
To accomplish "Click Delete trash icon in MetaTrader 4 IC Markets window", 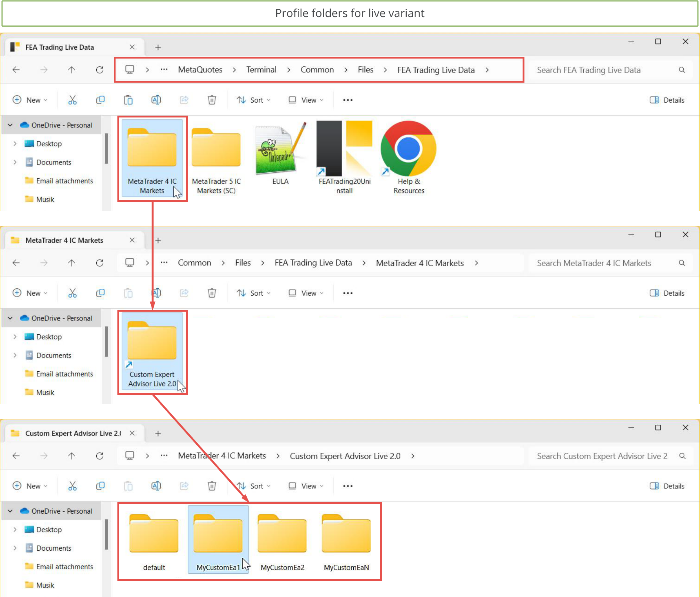I will point(212,293).
